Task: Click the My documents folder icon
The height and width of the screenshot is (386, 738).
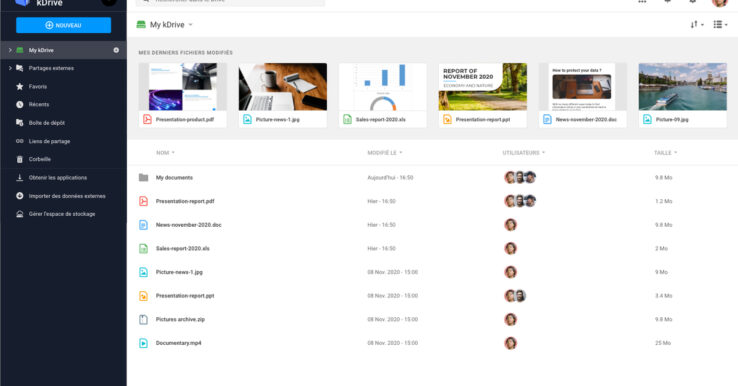Action: point(144,177)
